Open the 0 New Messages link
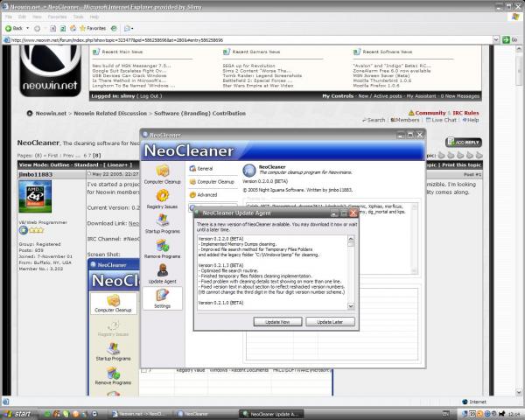 tap(460, 96)
